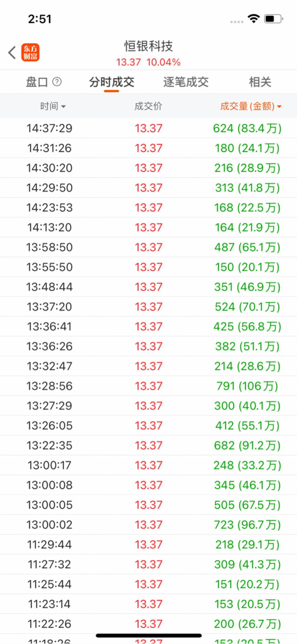Select the 分时成交 tab
Viewport: 297px width, 644px height.
(x=111, y=82)
